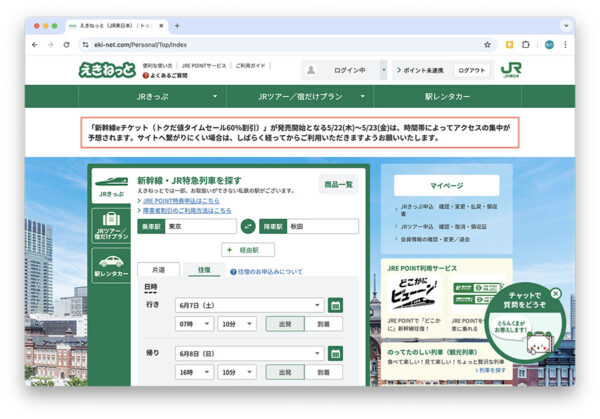Open a new browser tab
Viewport: 600px width, 419px height.
coord(177,26)
